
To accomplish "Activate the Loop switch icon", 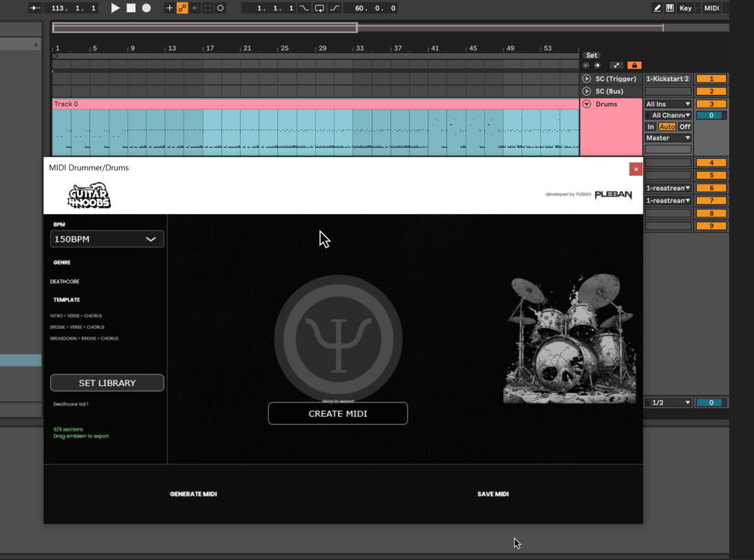I will coord(319,8).
